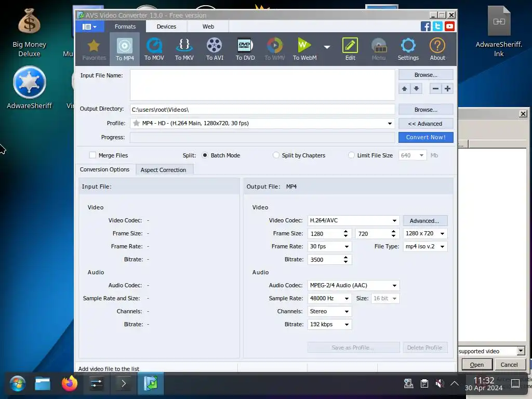Select the To WMV format icon
The width and height of the screenshot is (532, 399).
pyautogui.click(x=274, y=49)
